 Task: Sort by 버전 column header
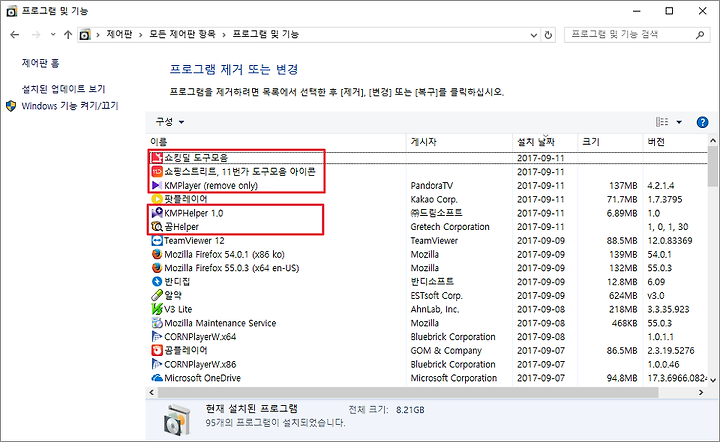(x=675, y=142)
